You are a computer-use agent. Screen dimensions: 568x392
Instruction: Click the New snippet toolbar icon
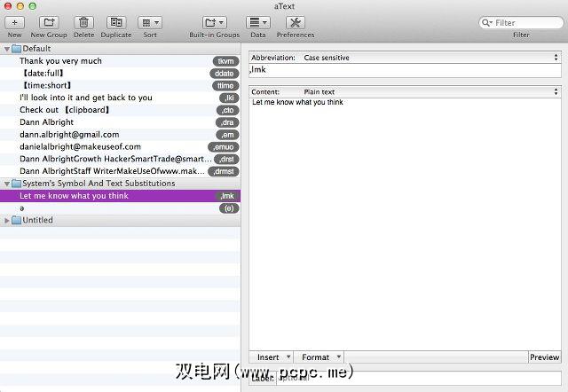15,22
